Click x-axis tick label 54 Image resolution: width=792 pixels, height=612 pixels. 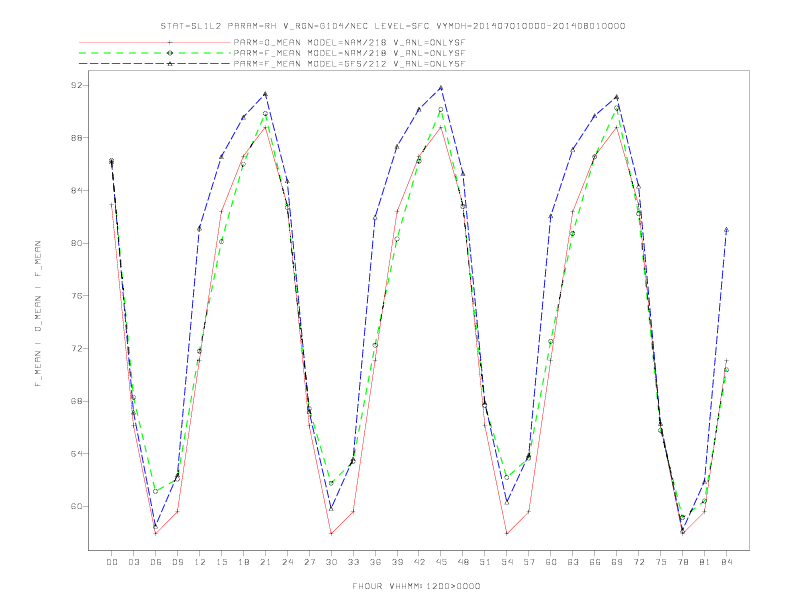tap(507, 562)
